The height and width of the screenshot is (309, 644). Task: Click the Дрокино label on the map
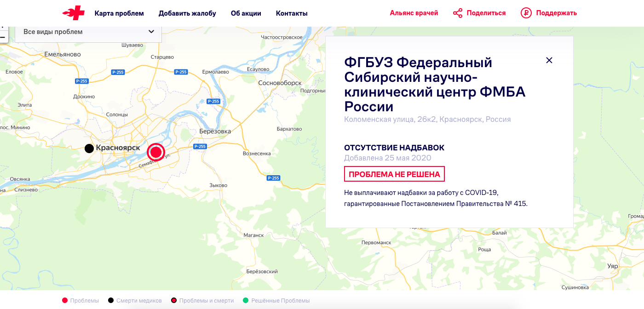[84, 97]
